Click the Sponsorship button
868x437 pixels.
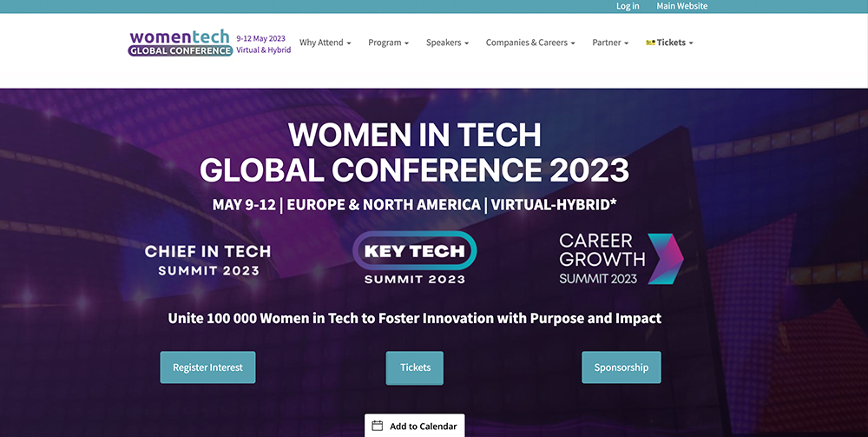point(621,367)
